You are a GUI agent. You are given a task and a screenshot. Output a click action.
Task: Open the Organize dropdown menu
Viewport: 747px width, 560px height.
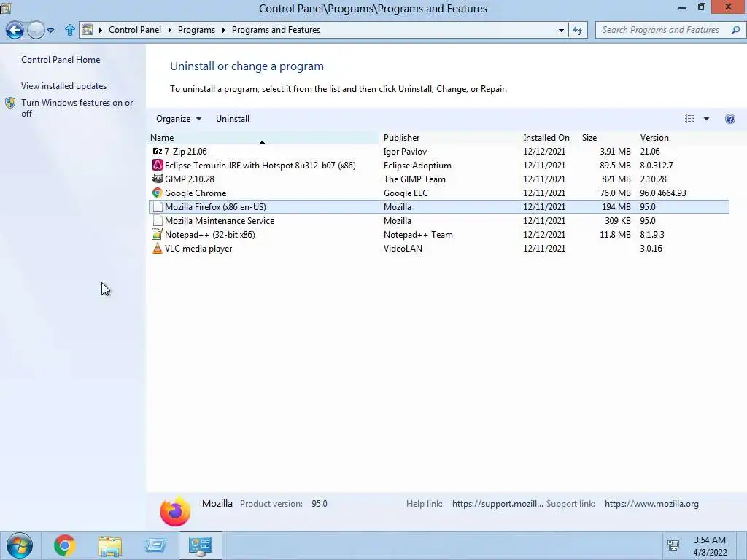[x=179, y=119]
